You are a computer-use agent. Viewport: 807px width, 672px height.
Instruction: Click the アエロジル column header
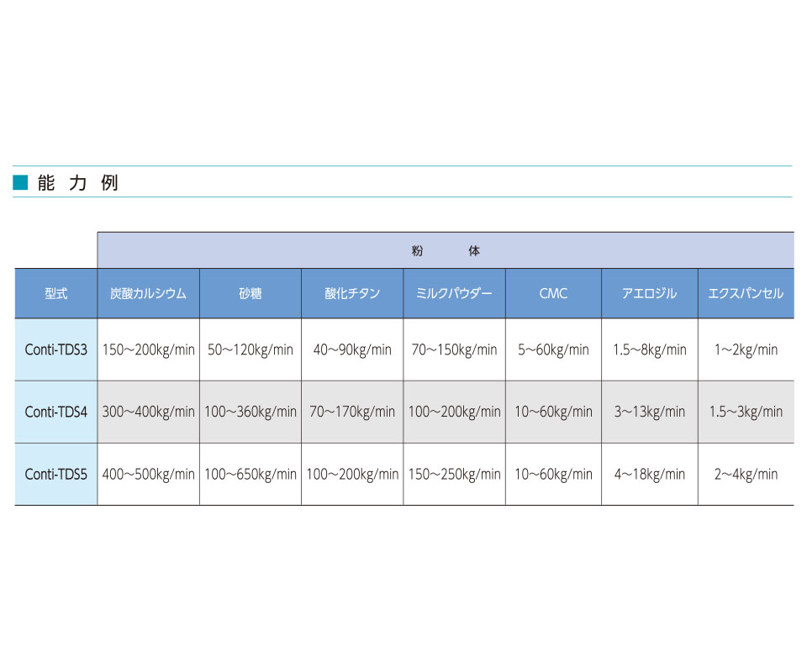[x=650, y=294]
